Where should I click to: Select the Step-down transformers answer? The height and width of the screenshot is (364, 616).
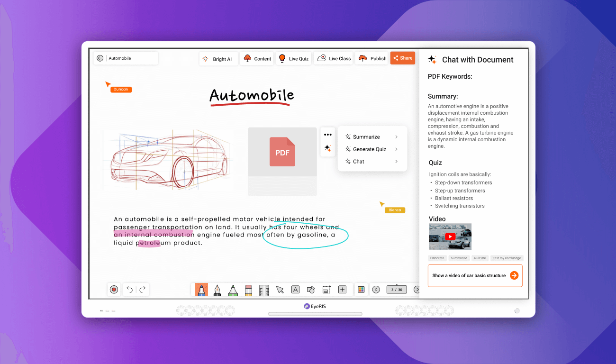(x=463, y=182)
